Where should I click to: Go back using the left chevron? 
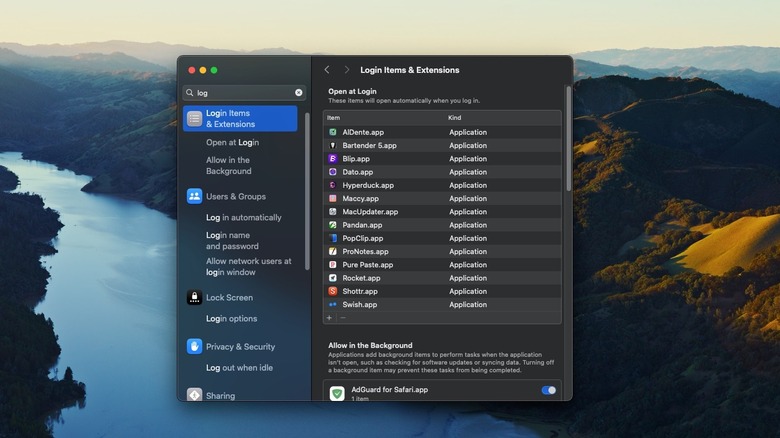pyautogui.click(x=327, y=70)
